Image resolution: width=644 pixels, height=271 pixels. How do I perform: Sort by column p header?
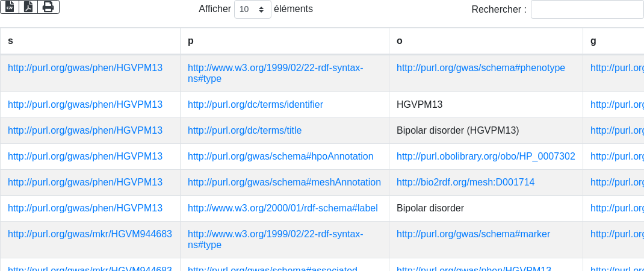click(285, 41)
